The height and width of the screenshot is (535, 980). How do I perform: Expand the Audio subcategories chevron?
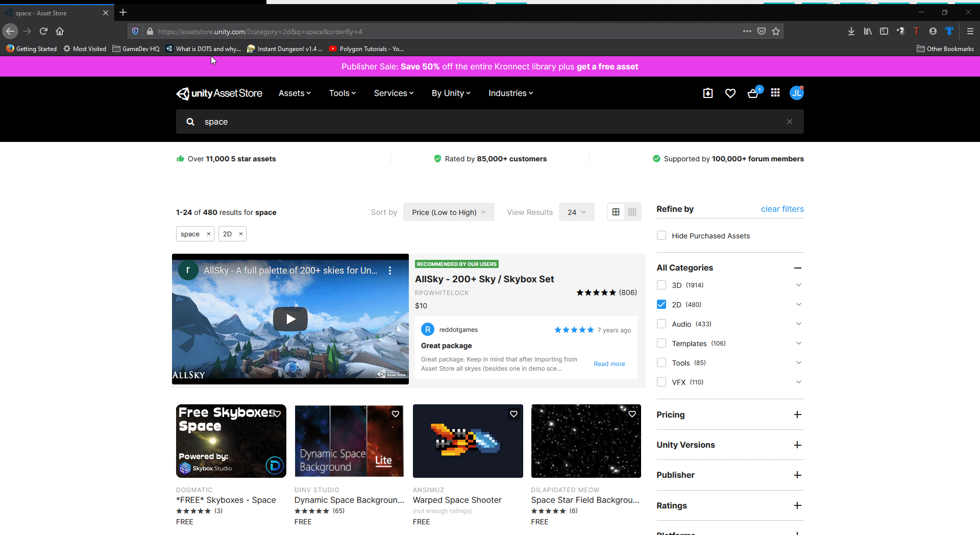click(799, 324)
